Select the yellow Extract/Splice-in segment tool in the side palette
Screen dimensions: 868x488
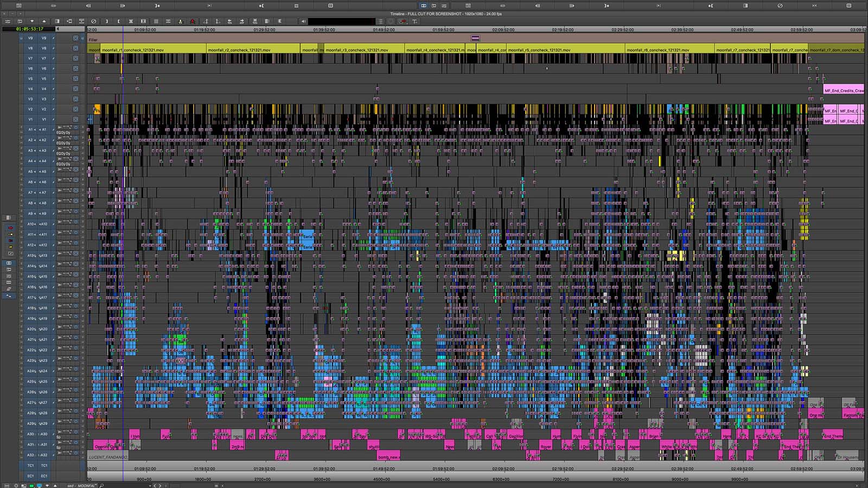point(10,234)
